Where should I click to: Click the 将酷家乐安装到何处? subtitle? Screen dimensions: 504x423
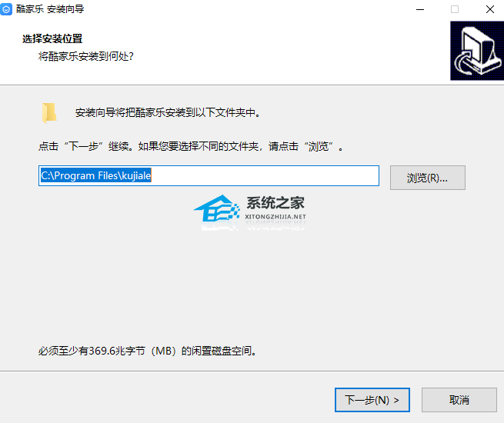coord(86,57)
